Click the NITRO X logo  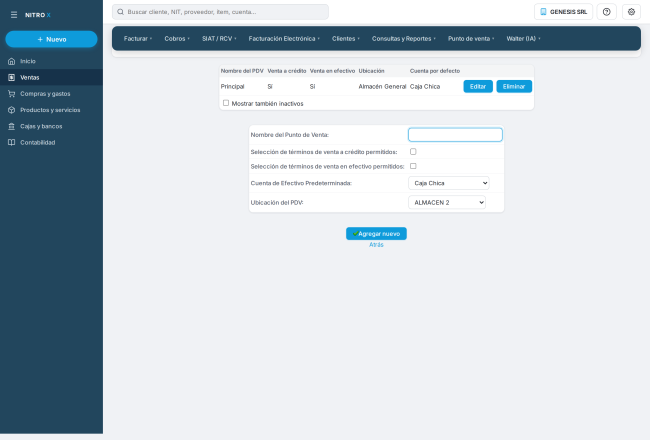coord(37,15)
